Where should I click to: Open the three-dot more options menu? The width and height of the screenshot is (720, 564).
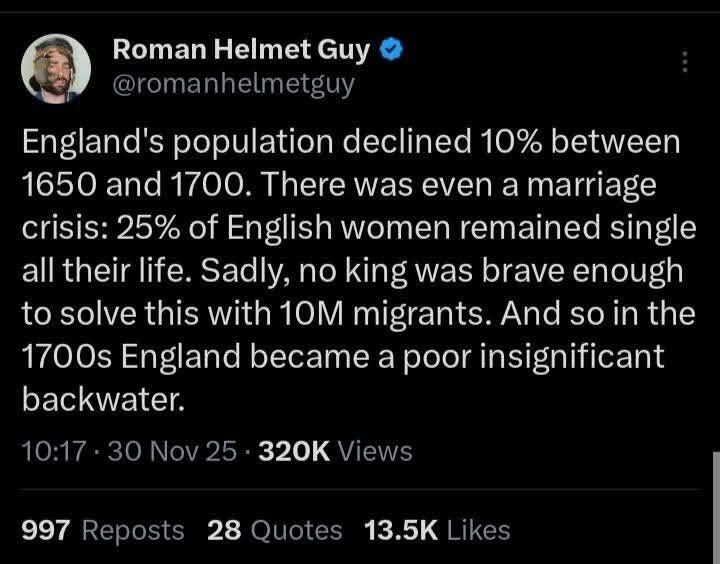click(685, 62)
